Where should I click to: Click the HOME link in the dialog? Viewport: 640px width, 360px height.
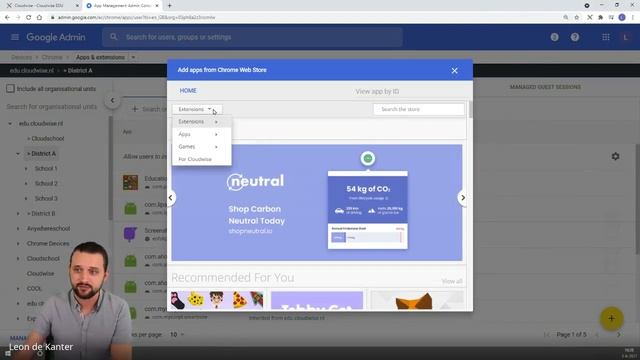[x=188, y=91]
